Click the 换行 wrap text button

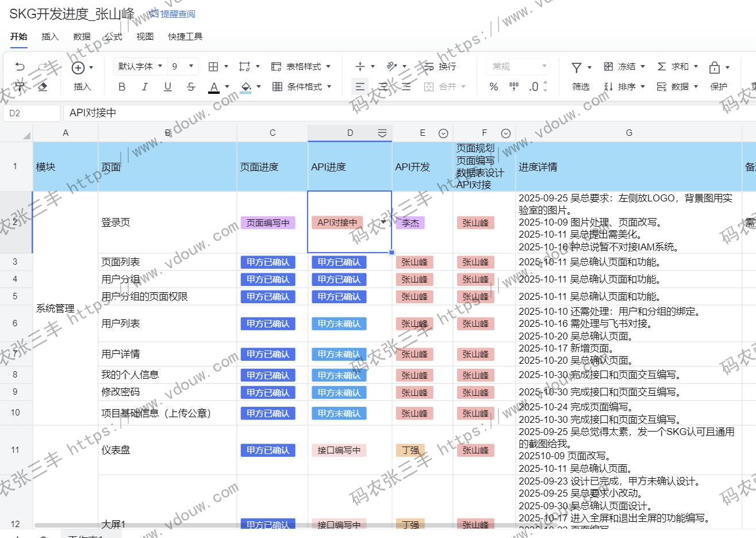click(440, 67)
